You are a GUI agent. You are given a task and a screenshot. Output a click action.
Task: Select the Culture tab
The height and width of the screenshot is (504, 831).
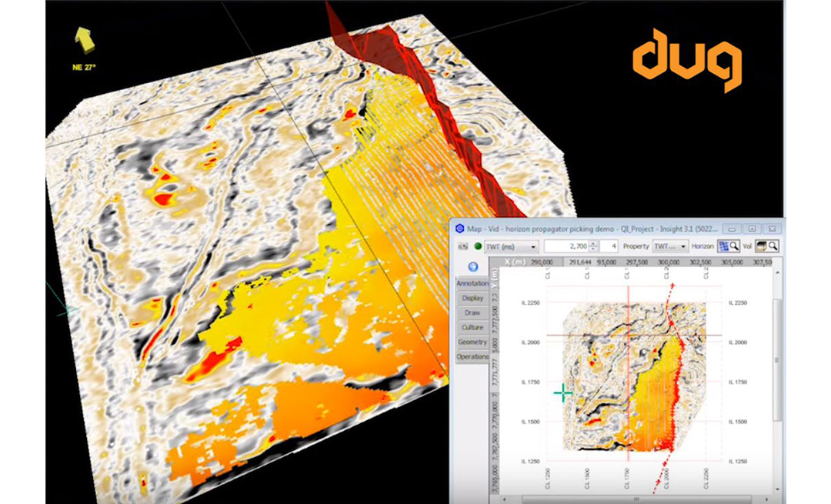(473, 327)
